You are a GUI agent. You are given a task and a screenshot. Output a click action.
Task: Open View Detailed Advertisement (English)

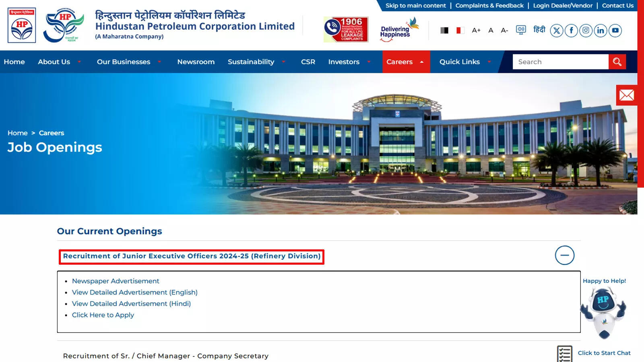pos(134,292)
